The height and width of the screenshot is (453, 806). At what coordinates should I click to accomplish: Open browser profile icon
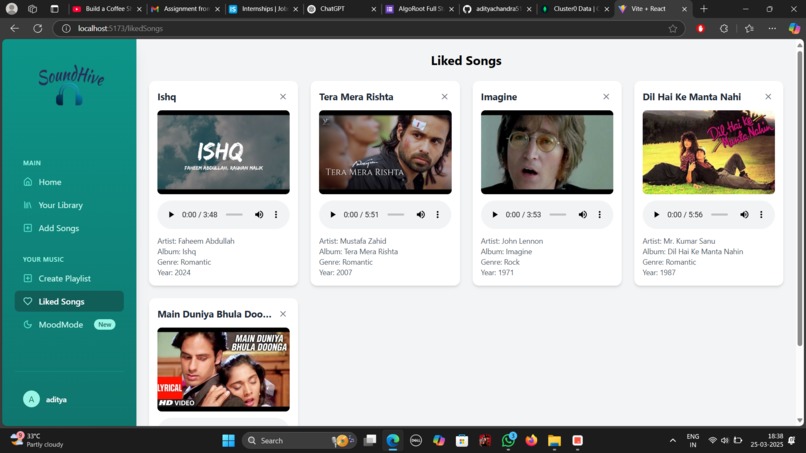coord(11,9)
